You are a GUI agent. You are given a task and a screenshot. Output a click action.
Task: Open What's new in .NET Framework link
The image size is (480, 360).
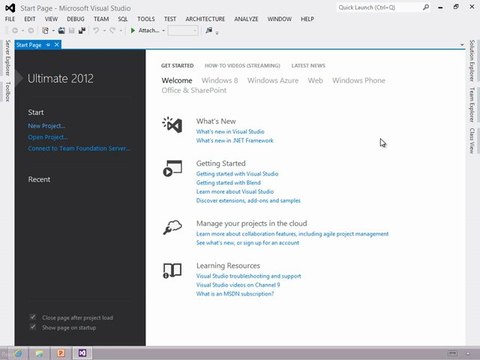tap(235, 141)
